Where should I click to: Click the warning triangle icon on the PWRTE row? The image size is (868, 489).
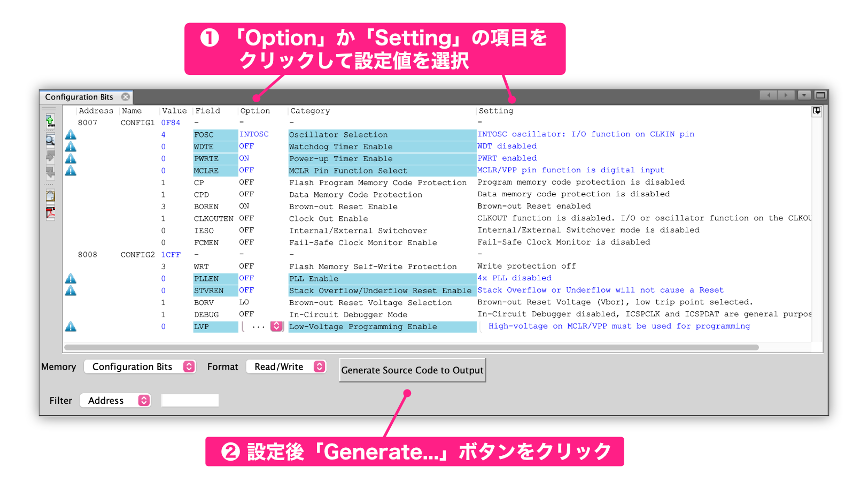(71, 159)
